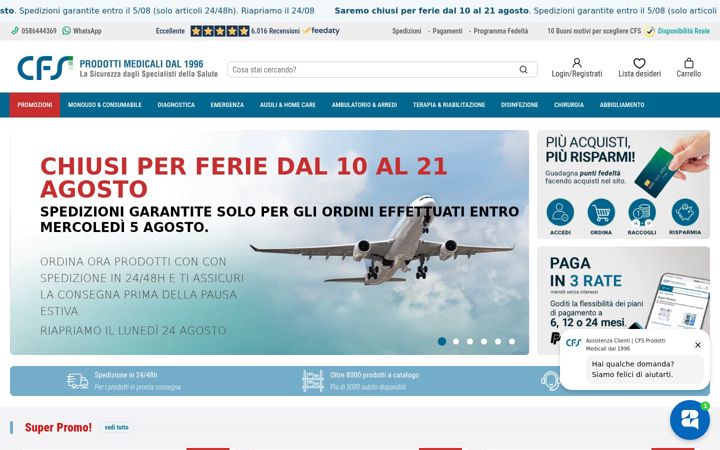Open the Pagamenti info link
Viewport: 720px width, 450px height.
pyautogui.click(x=447, y=31)
